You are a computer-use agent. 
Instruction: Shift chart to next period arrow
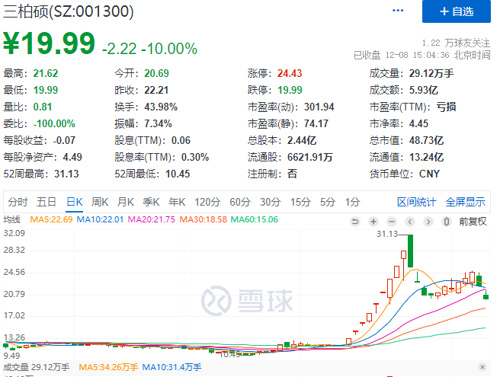tap(428, 221)
